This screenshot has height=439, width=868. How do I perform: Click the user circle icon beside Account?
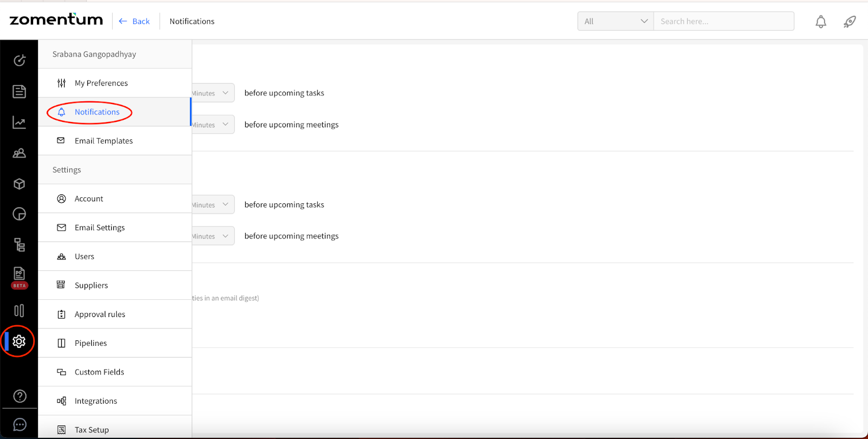[61, 198]
